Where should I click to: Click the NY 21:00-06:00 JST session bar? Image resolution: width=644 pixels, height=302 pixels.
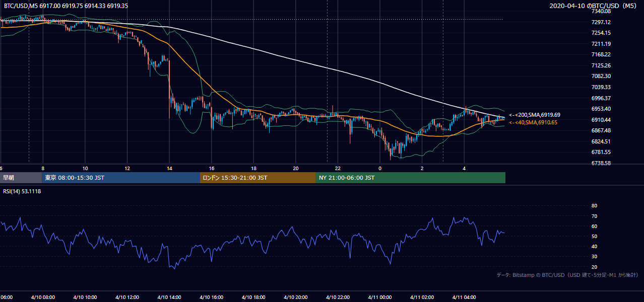pos(411,178)
